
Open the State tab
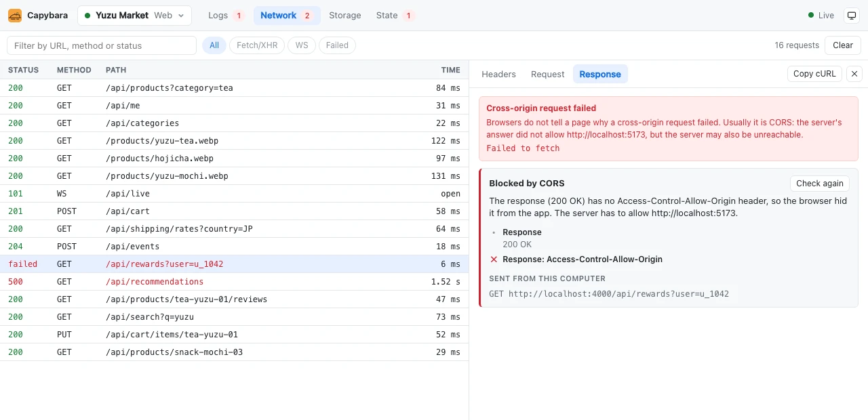[395, 15]
